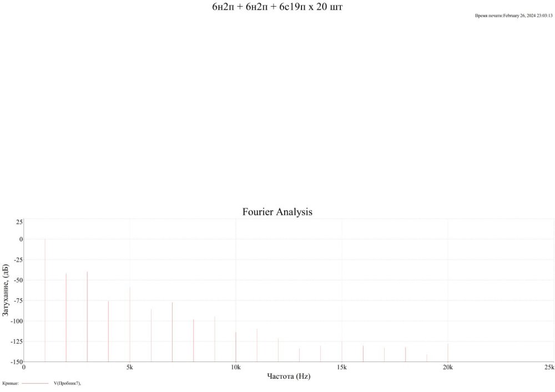
Task: Click the second harmonic spike at 2 kHz
Action: (x=66, y=316)
